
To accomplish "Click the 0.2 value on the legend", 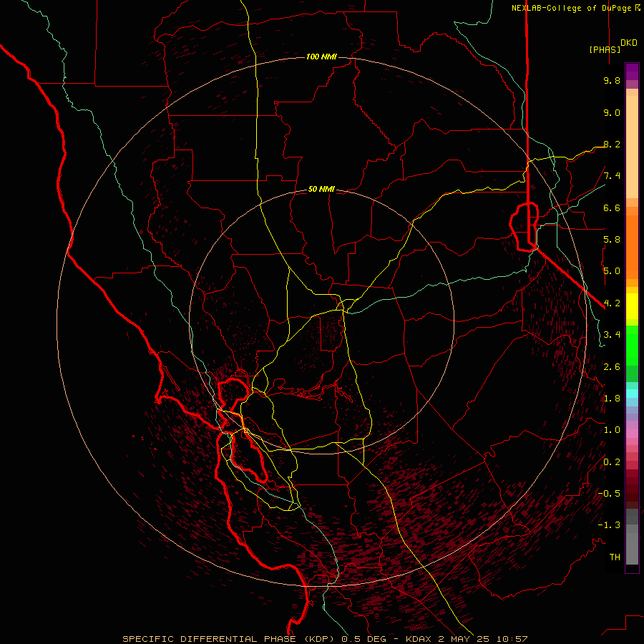I will 612,462.
